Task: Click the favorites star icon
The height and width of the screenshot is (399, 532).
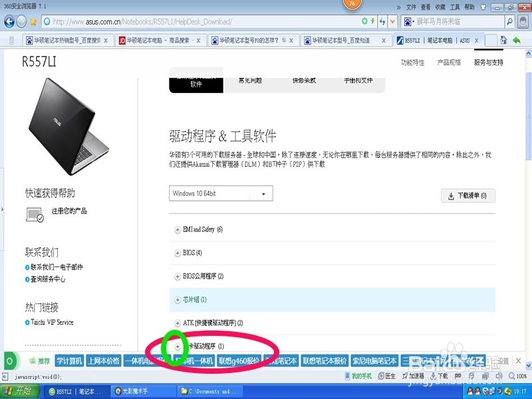Action: coord(33,22)
